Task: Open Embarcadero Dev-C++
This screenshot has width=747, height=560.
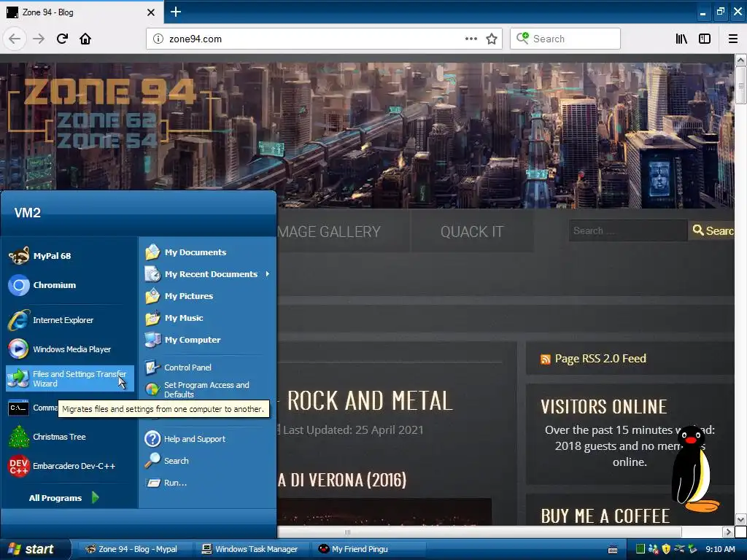Action: [69, 466]
